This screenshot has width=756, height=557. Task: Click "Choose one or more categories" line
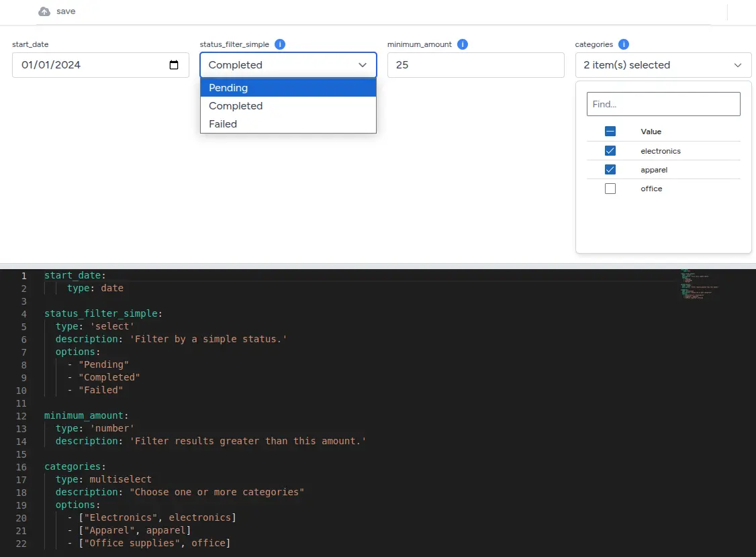tap(180, 493)
